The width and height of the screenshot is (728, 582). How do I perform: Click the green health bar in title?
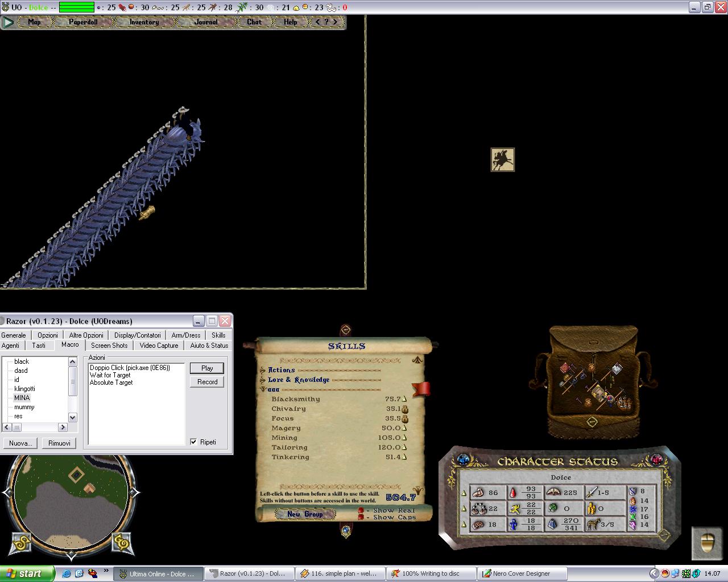click(77, 7)
